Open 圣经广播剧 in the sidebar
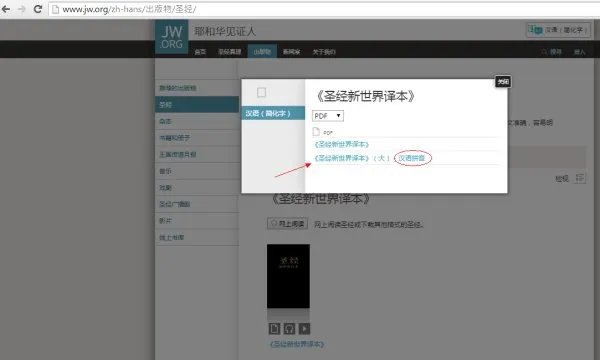 click(x=197, y=204)
